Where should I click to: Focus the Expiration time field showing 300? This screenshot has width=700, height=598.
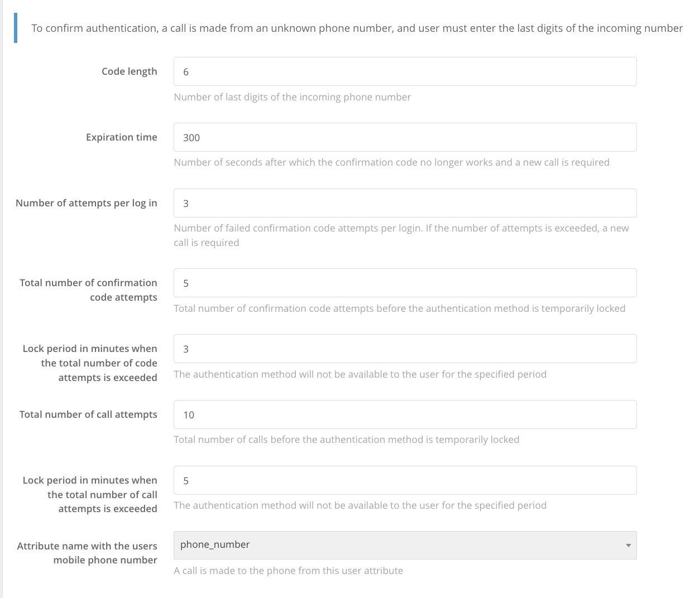click(x=405, y=137)
